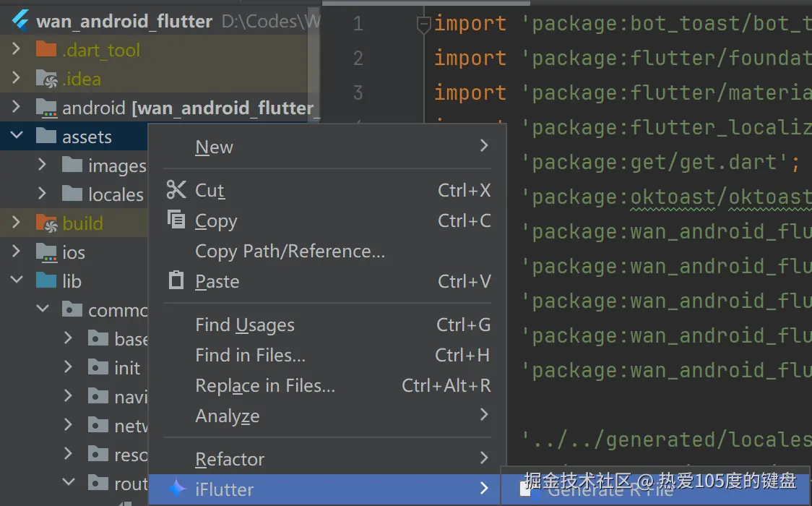Open the New submenu
The width and height of the screenshot is (812, 506).
pos(327,147)
